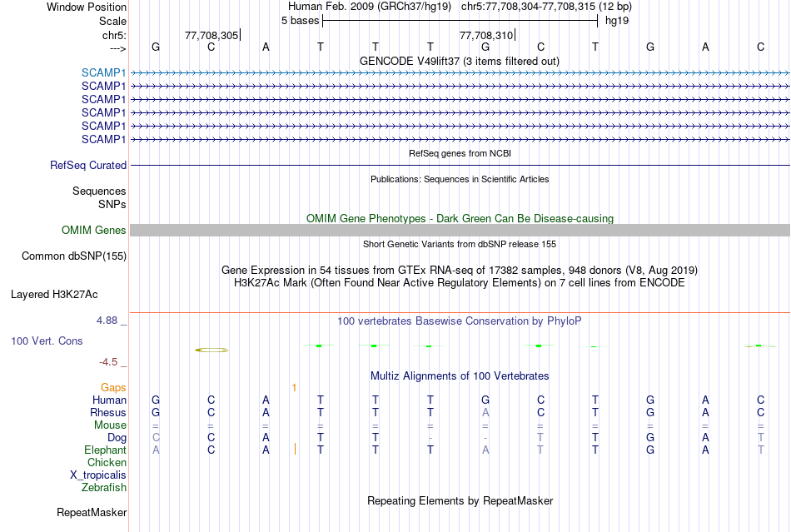The height and width of the screenshot is (532, 791).
Task: Click the light blue SCAMP1 transcript label
Action: click(x=103, y=72)
